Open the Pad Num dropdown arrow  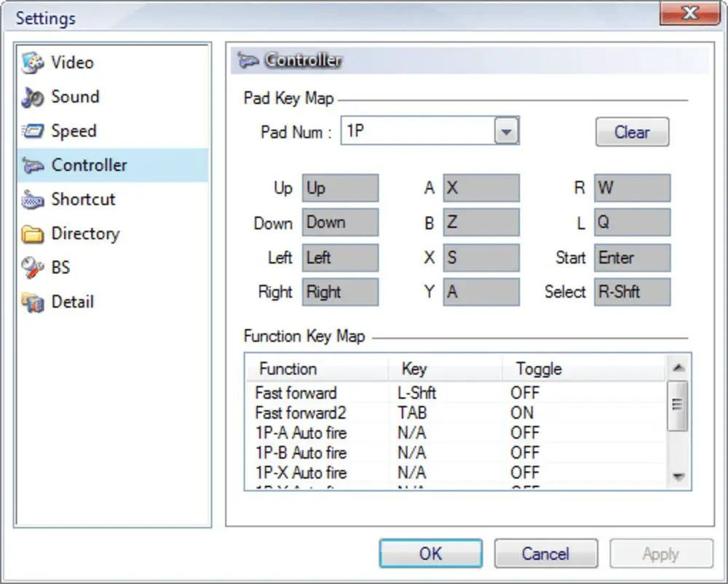(x=506, y=132)
